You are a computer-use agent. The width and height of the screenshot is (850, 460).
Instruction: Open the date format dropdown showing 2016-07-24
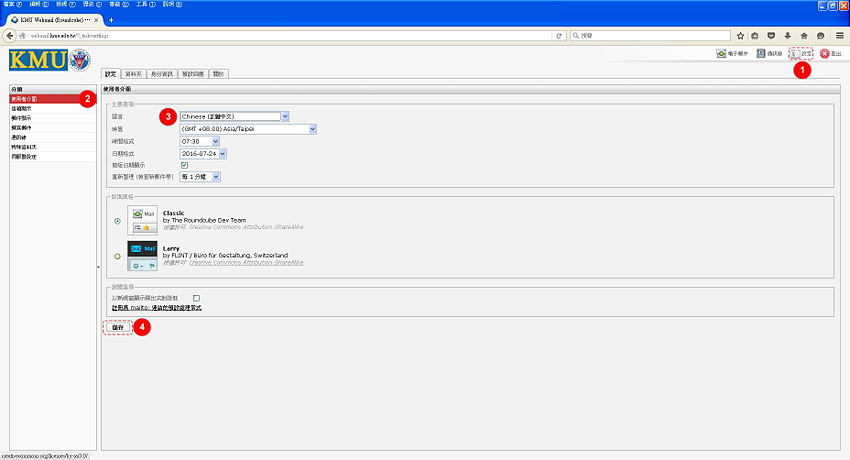click(x=203, y=154)
